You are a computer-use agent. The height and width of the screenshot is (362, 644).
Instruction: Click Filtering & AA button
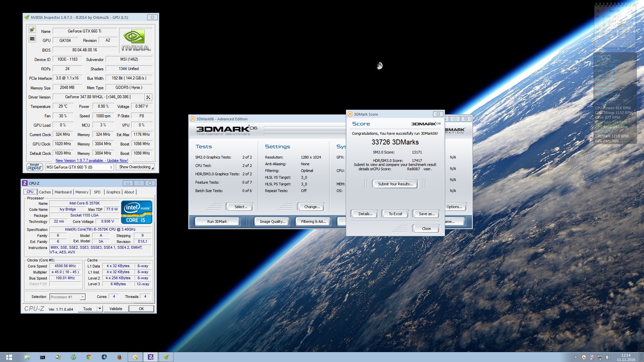coord(314,222)
